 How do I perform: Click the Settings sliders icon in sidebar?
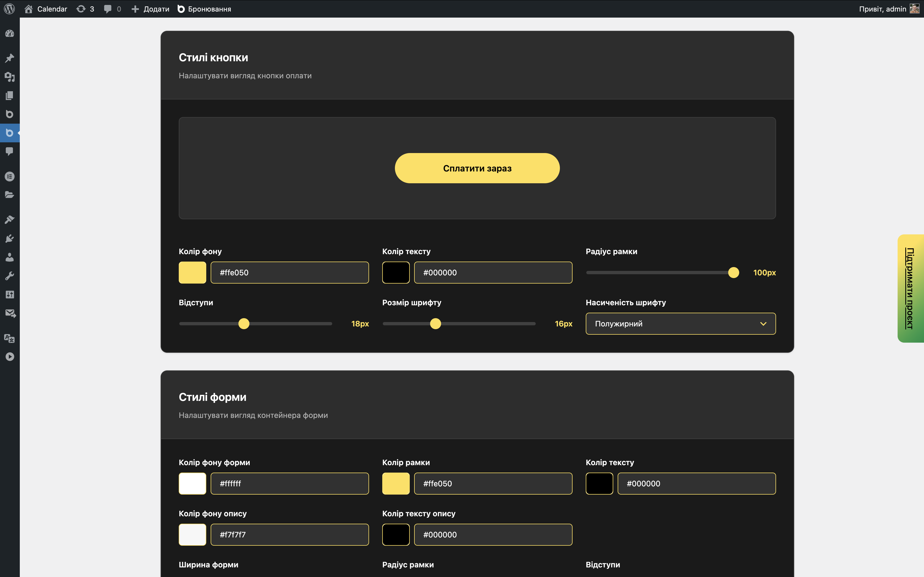pyautogui.click(x=10, y=294)
